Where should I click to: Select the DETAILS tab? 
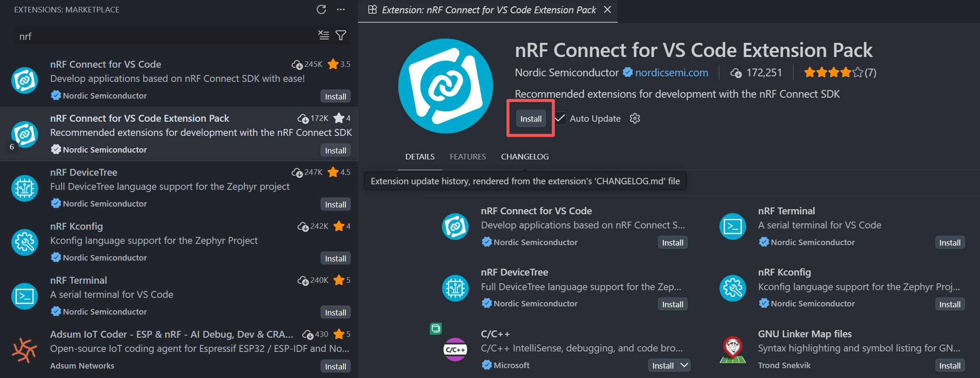coord(420,157)
